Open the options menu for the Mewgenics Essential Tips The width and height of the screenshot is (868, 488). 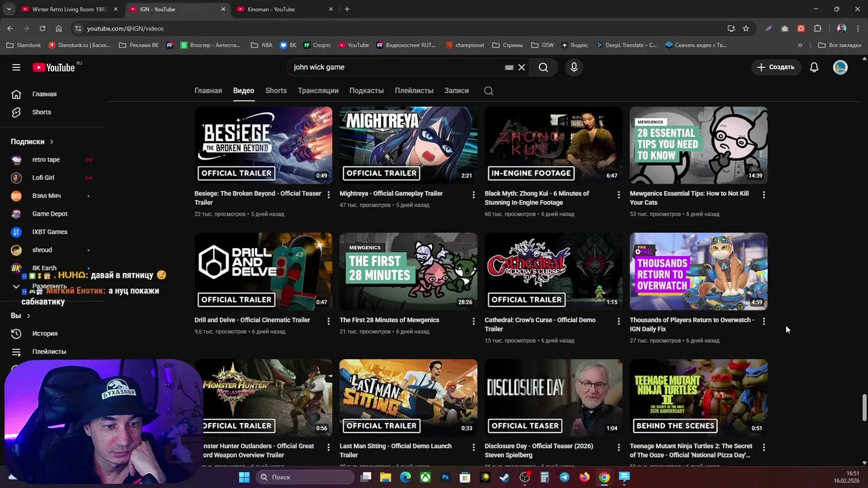(x=764, y=195)
